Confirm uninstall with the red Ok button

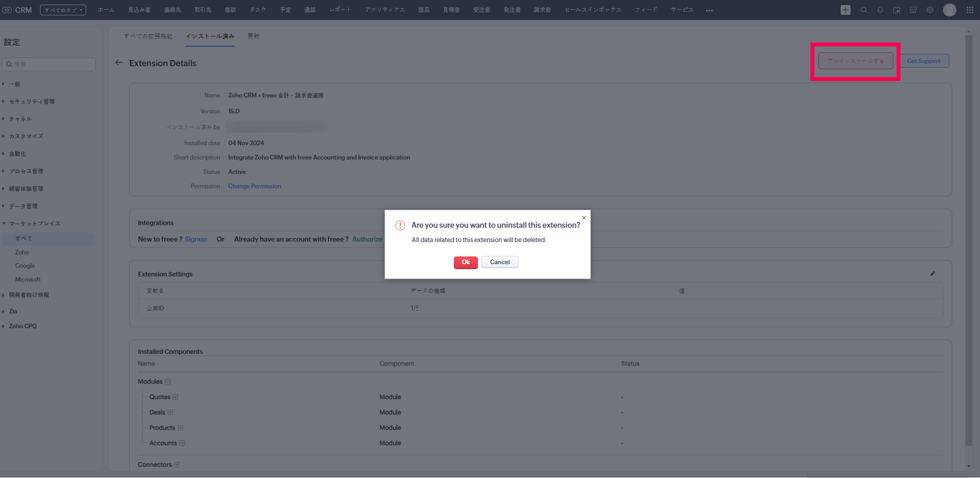coord(466,262)
